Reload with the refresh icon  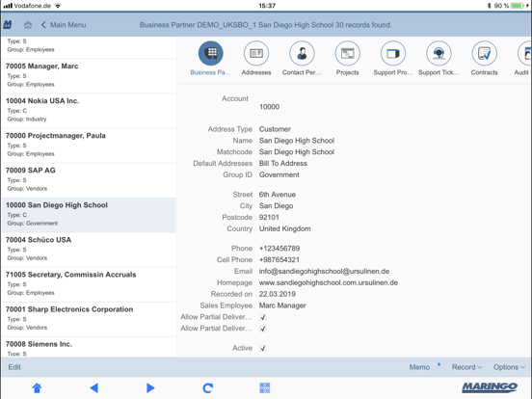coord(207,387)
